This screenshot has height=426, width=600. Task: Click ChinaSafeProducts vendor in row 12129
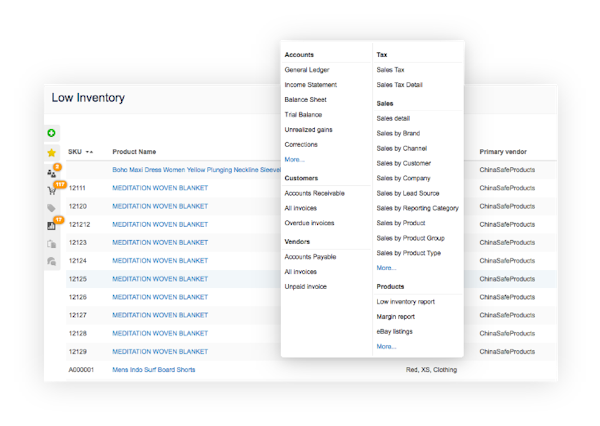(x=507, y=351)
